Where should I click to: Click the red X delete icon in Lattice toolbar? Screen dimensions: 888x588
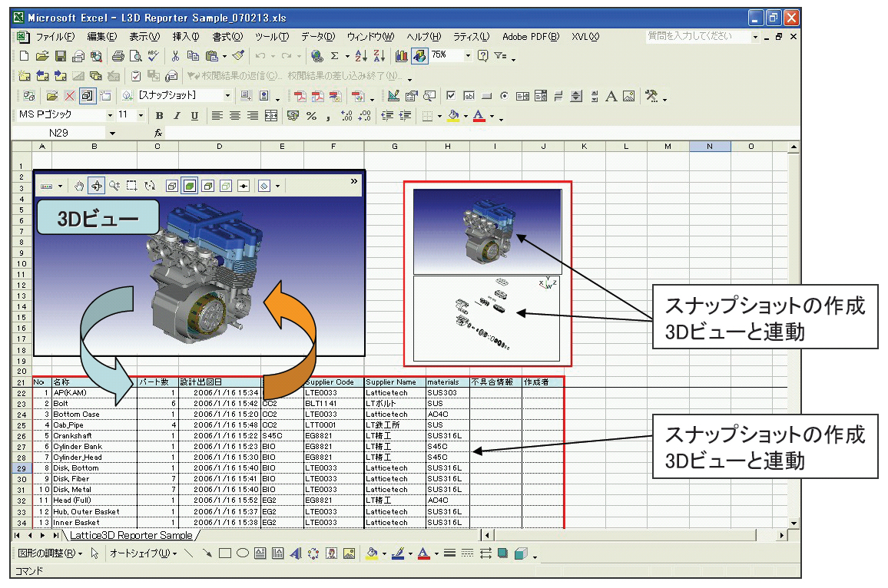70,96
